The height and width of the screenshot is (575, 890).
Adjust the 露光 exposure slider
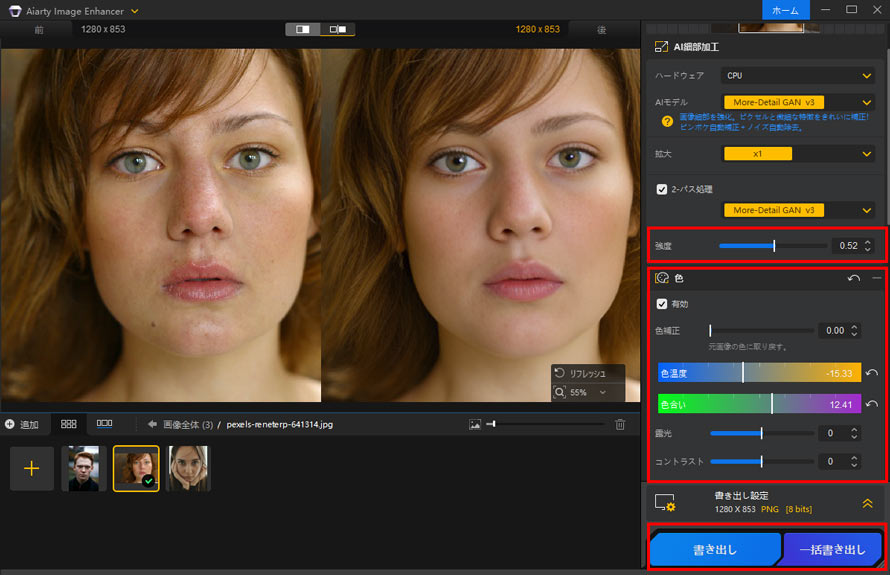[761, 433]
